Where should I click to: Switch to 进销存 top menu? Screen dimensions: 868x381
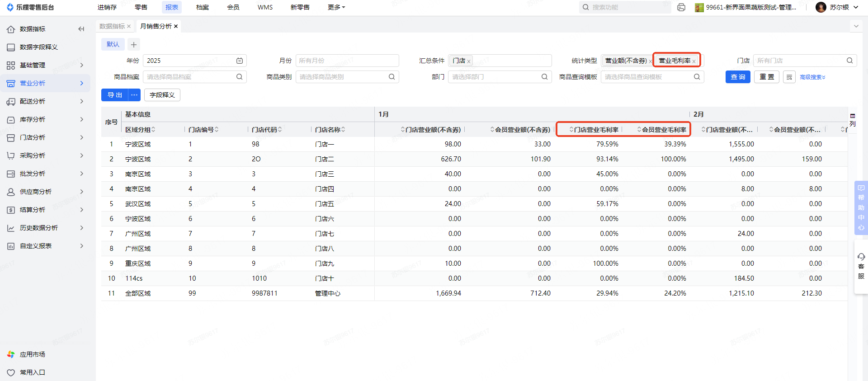(107, 7)
